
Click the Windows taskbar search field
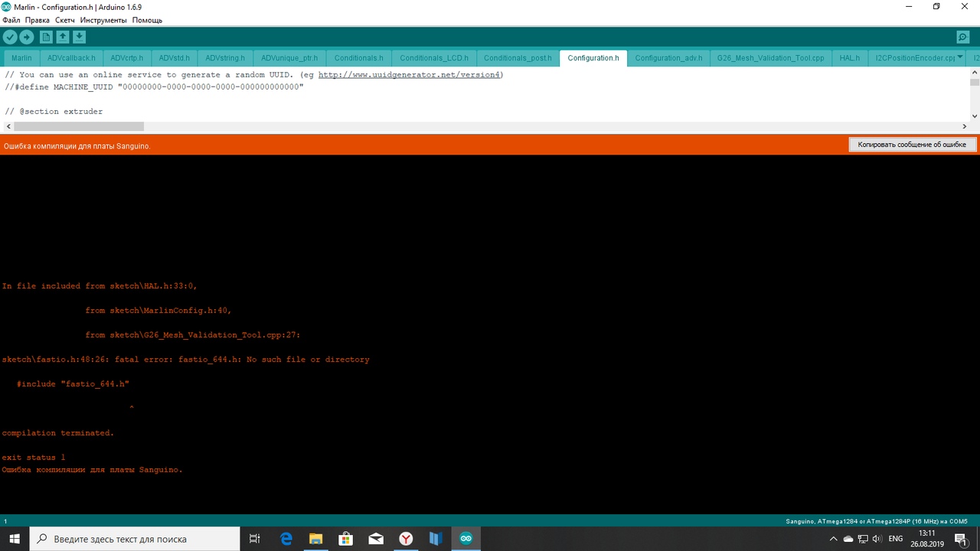(136, 539)
